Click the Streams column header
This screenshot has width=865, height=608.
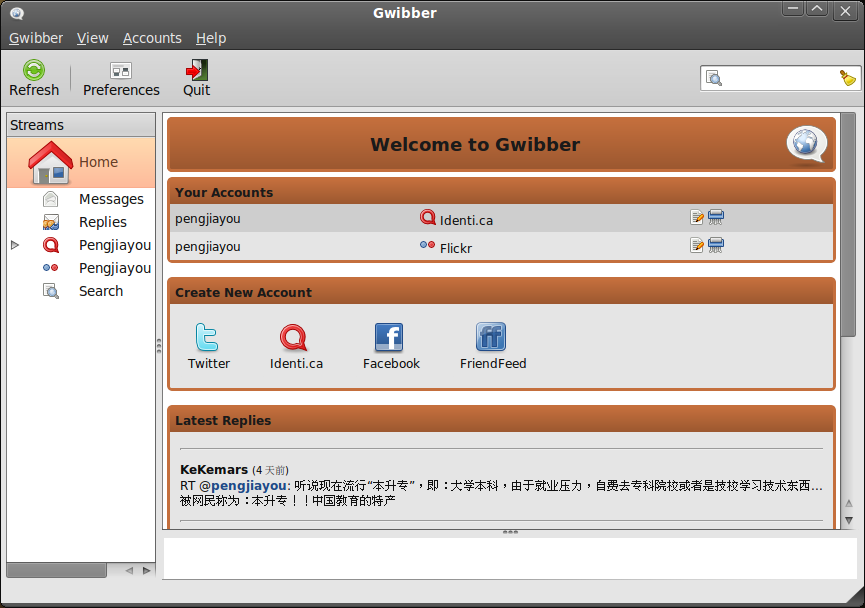pos(81,125)
